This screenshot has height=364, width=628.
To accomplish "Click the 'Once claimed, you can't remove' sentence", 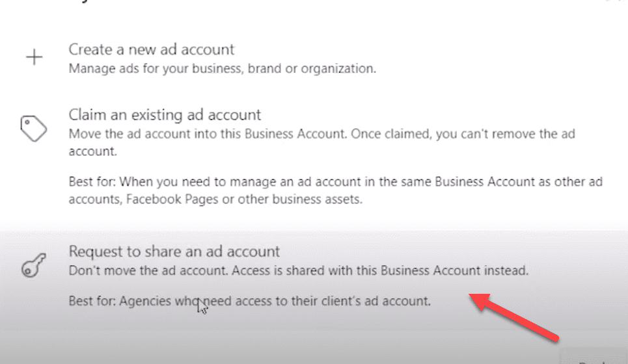I will tap(463, 134).
